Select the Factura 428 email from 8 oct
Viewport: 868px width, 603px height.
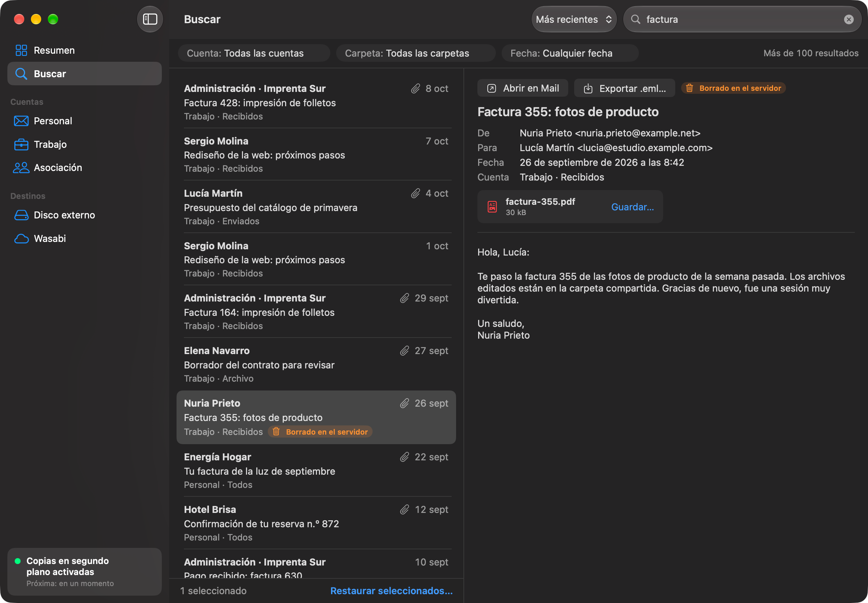click(x=316, y=102)
